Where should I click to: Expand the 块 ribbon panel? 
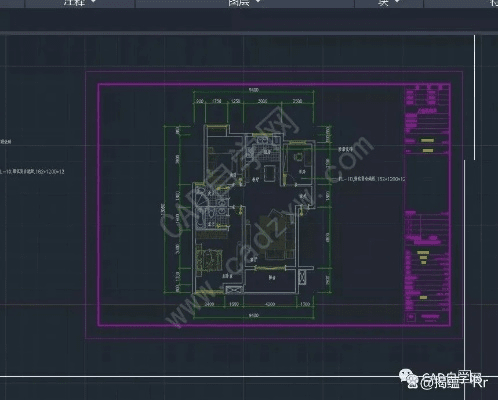(x=389, y=3)
